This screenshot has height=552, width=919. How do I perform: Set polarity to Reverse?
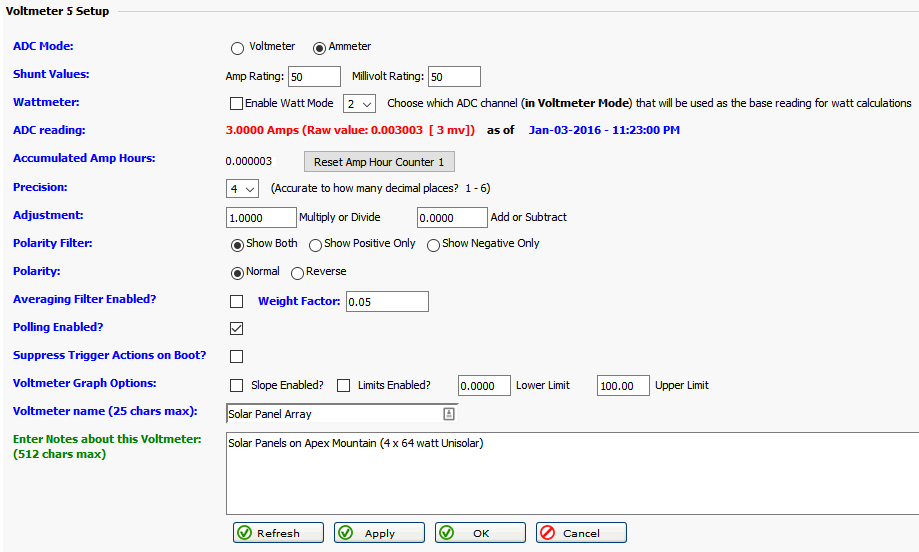pos(297,273)
